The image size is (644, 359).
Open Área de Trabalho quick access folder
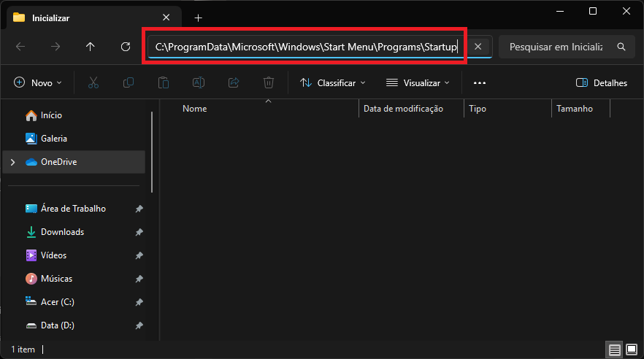(x=74, y=209)
